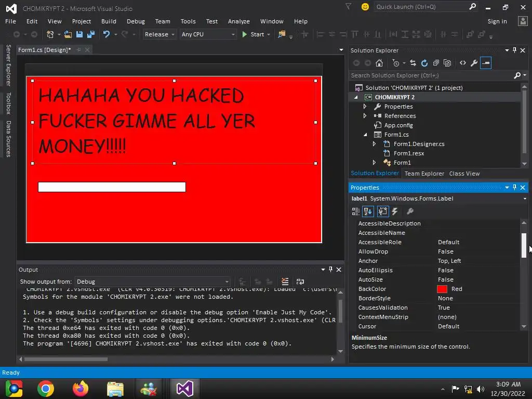Click the New Project toolbar icon
The image size is (532, 399).
tap(50, 34)
